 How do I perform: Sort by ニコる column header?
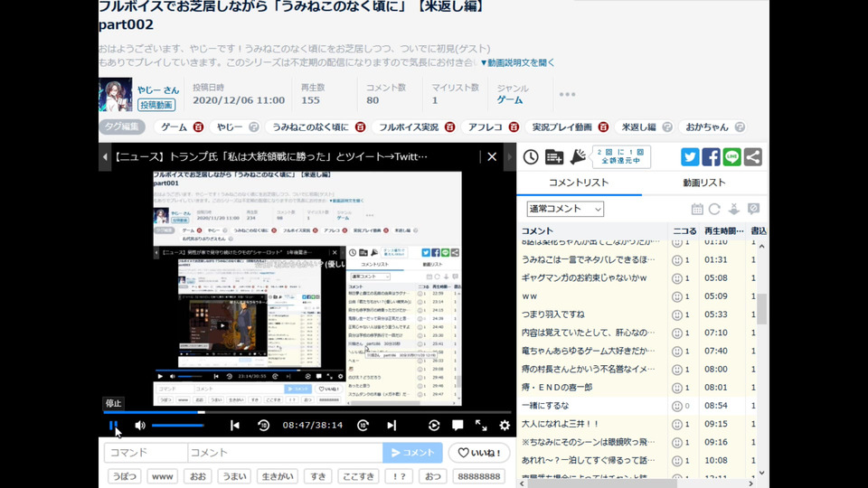[x=684, y=230]
